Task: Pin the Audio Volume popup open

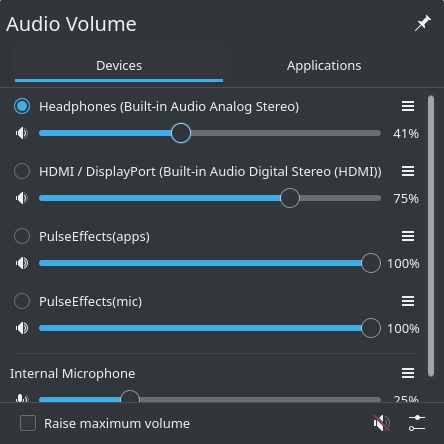Action: [x=423, y=23]
